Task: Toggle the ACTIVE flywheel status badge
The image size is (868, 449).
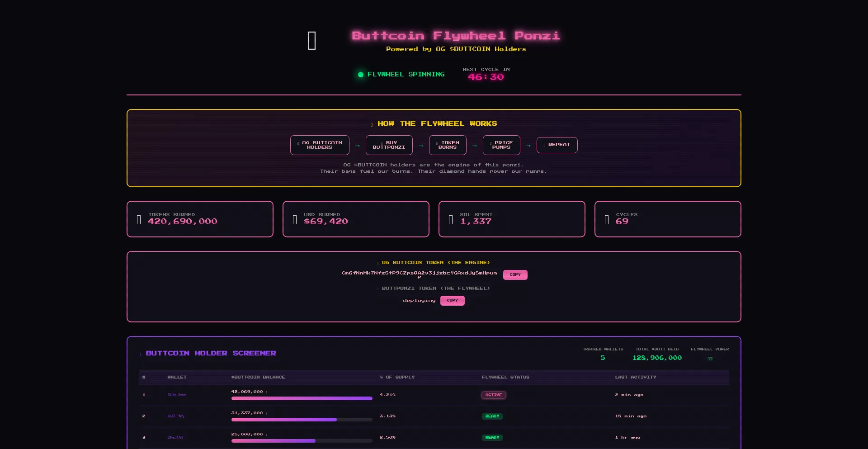Action: click(x=493, y=395)
